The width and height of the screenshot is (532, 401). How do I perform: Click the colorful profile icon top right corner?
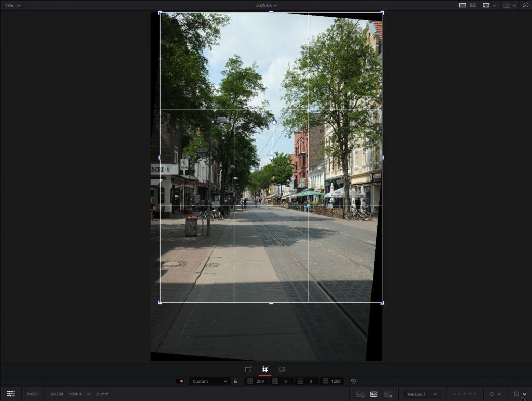pos(526,5)
